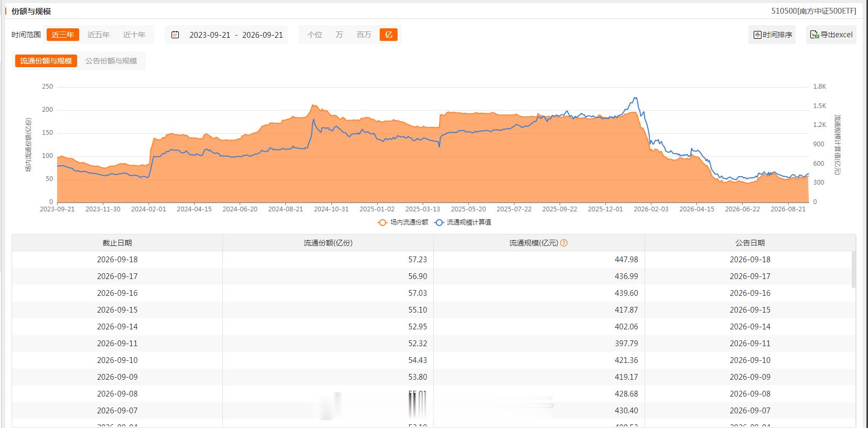Viewport: 868px width, 428px height.
Task: Open start date 2023-09-21 picker
Action: pyautogui.click(x=210, y=35)
